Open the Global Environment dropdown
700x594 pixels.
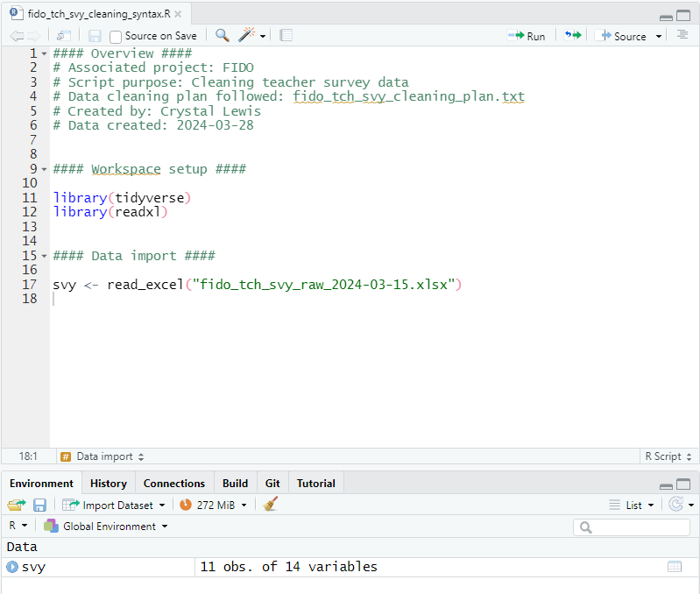[x=114, y=527]
